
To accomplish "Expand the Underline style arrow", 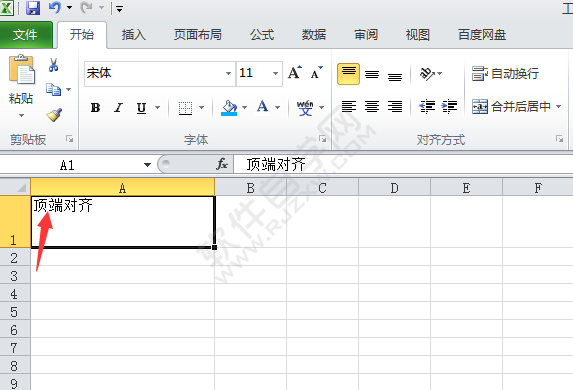I will 158,107.
